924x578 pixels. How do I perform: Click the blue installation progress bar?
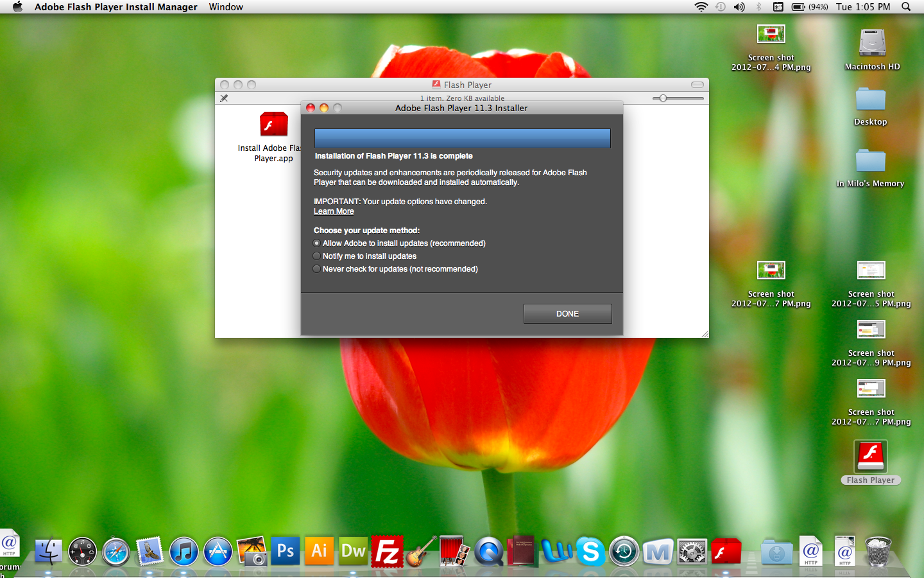click(x=462, y=138)
